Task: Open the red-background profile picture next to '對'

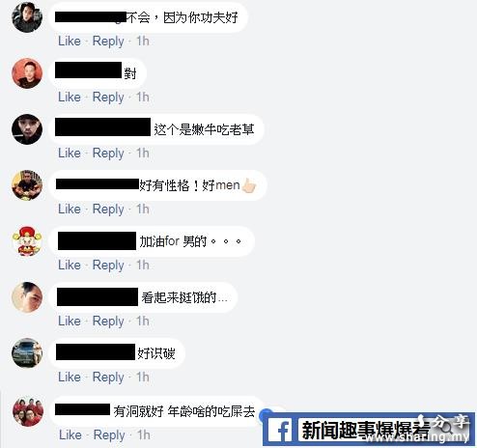Action: (27, 73)
